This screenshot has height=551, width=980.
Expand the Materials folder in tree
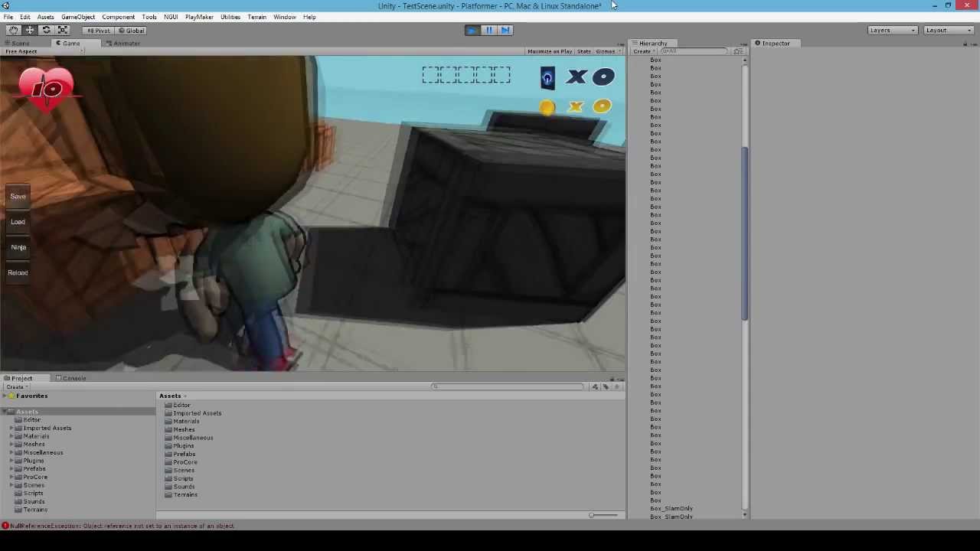tap(11, 436)
